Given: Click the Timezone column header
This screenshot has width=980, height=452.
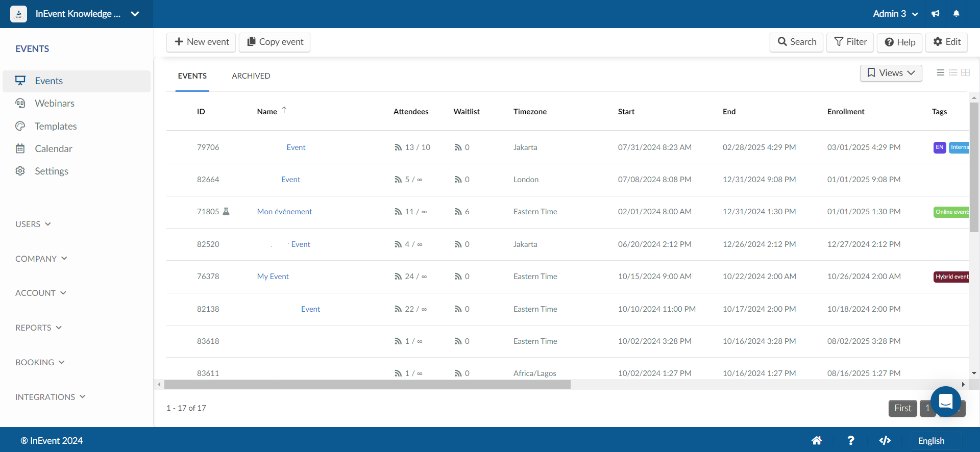Looking at the screenshot, I should click(x=530, y=112).
